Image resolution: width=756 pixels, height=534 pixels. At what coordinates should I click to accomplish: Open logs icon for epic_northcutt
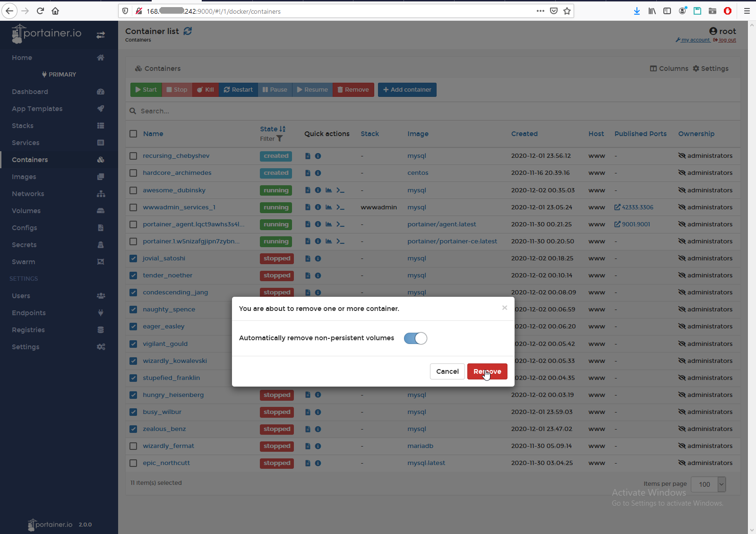[x=308, y=463]
